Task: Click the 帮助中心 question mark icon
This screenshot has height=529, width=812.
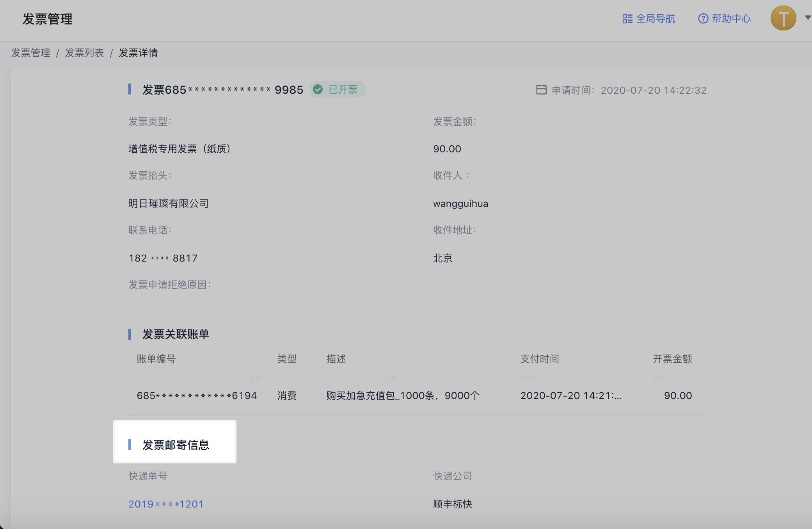Action: [x=703, y=18]
